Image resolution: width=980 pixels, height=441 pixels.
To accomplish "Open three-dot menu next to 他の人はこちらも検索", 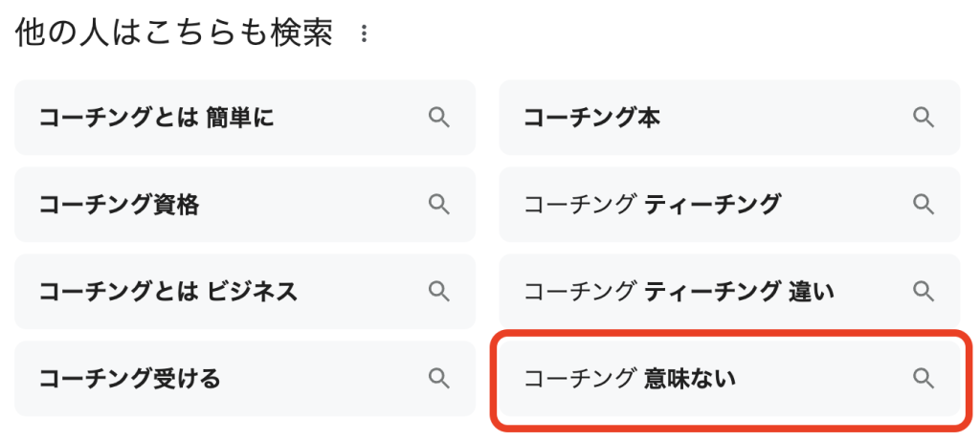I will click(x=364, y=34).
